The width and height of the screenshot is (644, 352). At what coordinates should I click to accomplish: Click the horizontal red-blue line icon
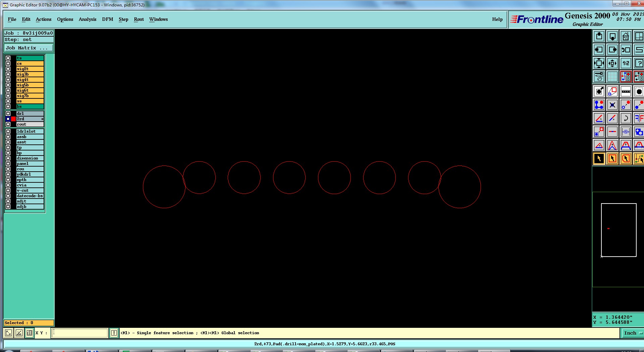coord(612,132)
